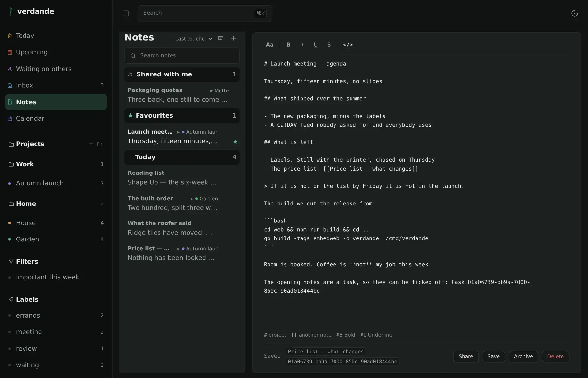Select the Important this week filter

coord(56,277)
